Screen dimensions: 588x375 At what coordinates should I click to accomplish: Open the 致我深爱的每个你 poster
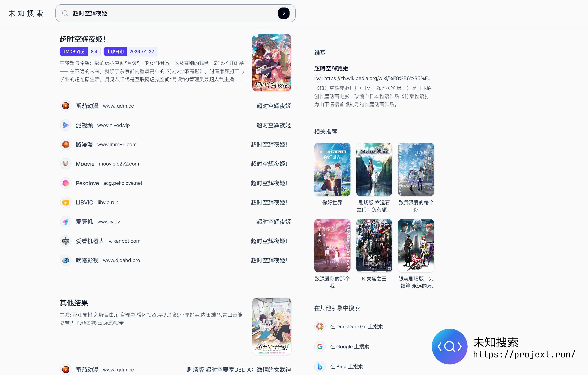pyautogui.click(x=416, y=169)
